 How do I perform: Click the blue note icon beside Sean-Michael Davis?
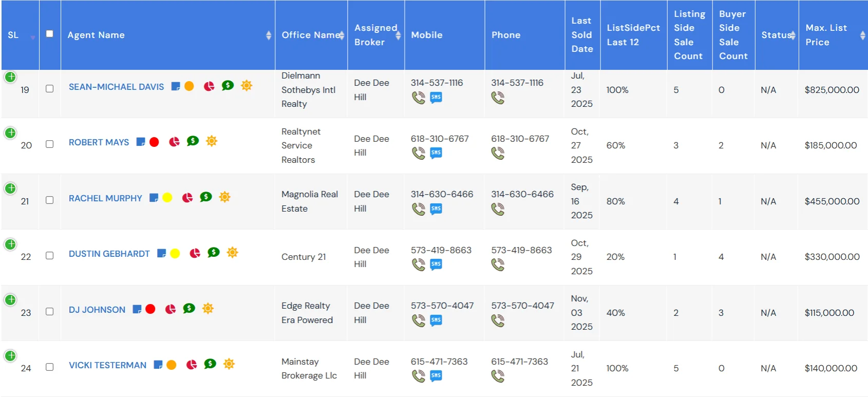pos(176,86)
